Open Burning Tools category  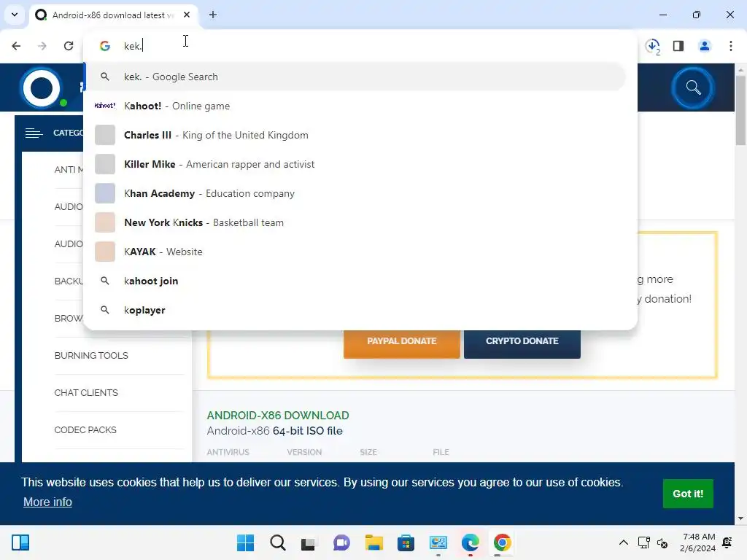pos(91,356)
